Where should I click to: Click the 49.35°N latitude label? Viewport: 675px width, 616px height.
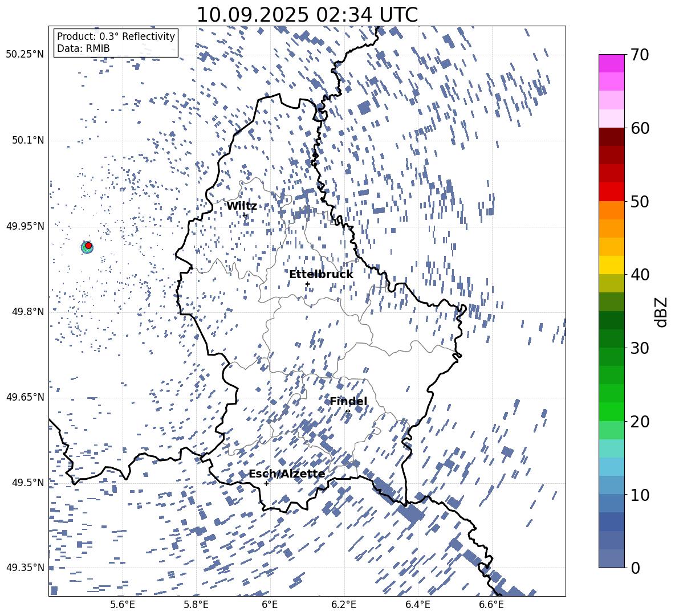pos(25,568)
